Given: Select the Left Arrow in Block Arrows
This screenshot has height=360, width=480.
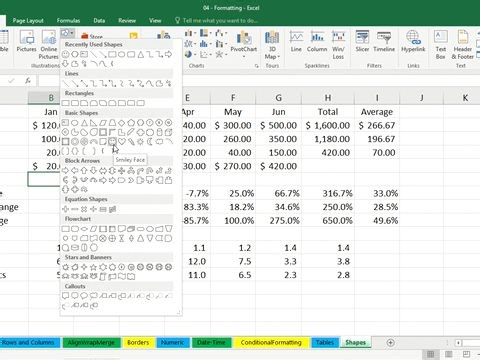Looking at the screenshot, I should 75,171.
